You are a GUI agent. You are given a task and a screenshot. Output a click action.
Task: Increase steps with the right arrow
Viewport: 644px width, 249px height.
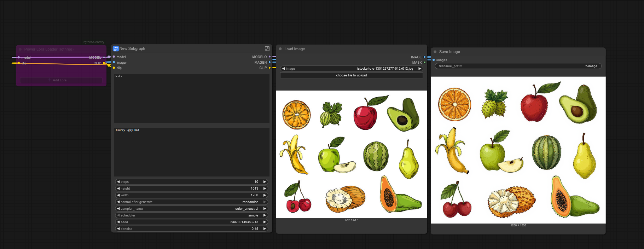(265, 182)
